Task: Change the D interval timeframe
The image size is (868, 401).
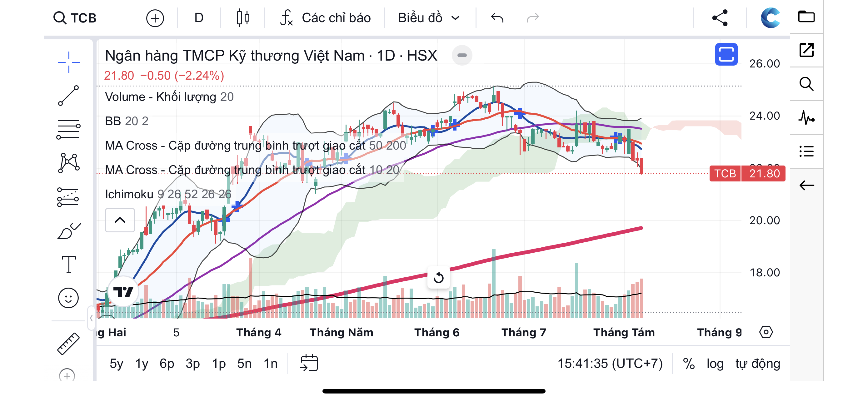Action: [x=199, y=18]
